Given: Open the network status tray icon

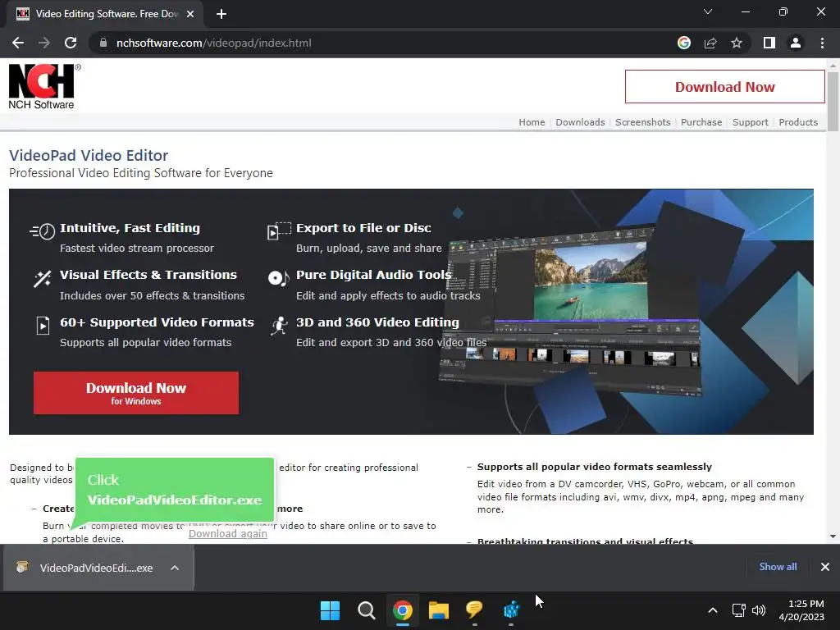Looking at the screenshot, I should 739,610.
